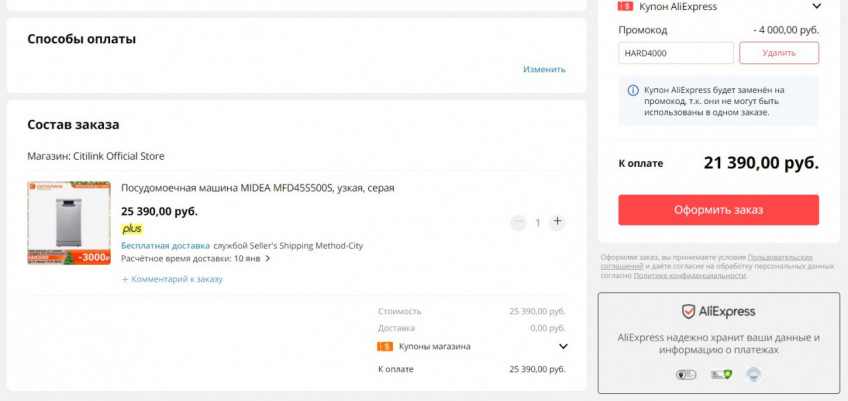
Task: Add a comment via Комментарий к заказу
Action: 172,279
